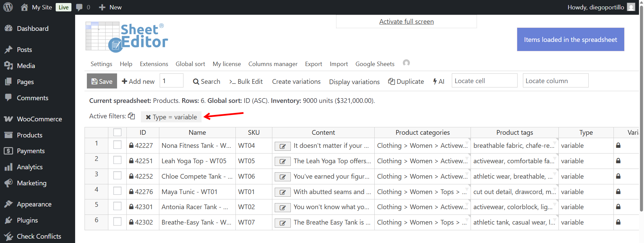The height and width of the screenshot is (243, 644).
Task: Open content editor for Maya Tunic row
Action: [x=282, y=192]
